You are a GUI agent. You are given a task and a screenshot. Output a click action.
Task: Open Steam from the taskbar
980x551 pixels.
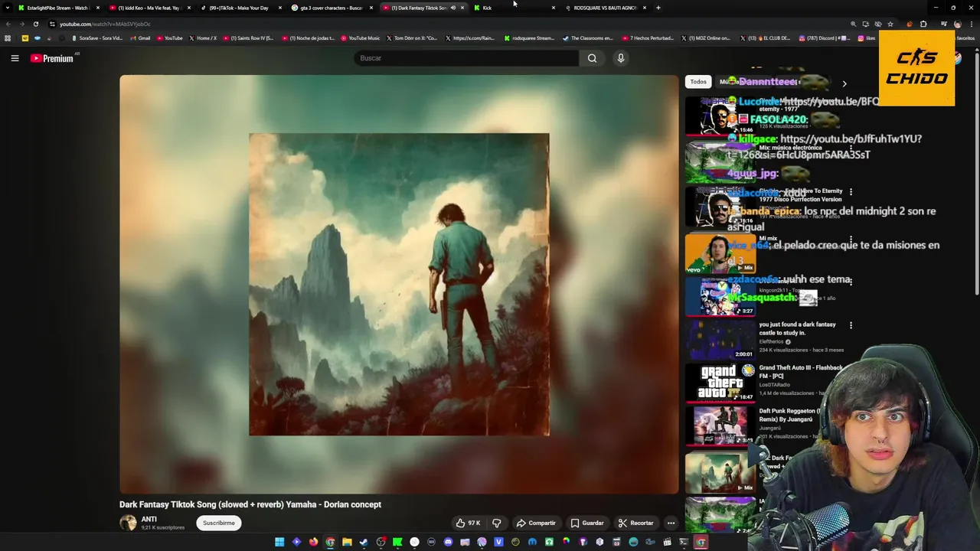click(364, 542)
